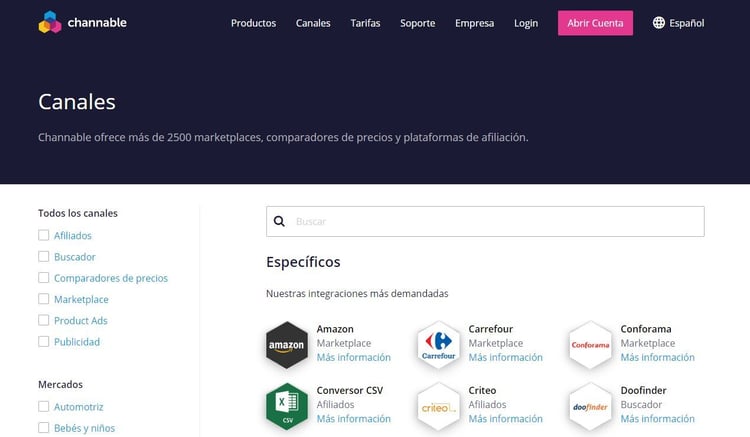
Task: Check the Buscador filter checkbox
Action: [x=44, y=256]
